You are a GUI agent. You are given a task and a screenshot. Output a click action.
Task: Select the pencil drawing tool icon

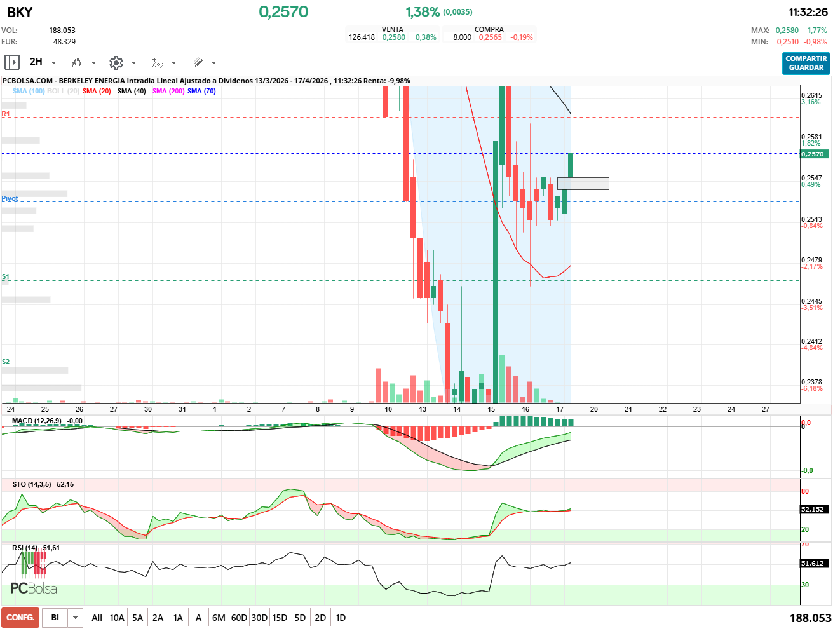point(198,62)
